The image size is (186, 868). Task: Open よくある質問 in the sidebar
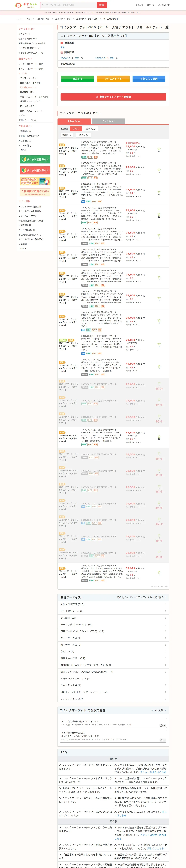pyautogui.click(x=25, y=146)
